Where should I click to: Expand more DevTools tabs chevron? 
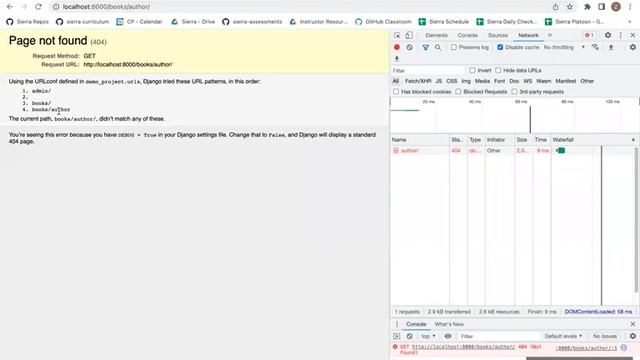coord(550,36)
